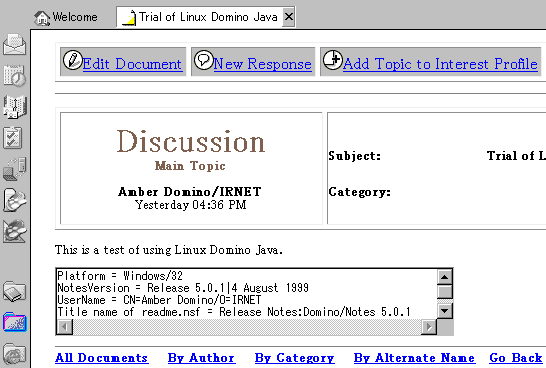Click the 'Discussion' heading
The image size is (546, 368).
coord(191,141)
